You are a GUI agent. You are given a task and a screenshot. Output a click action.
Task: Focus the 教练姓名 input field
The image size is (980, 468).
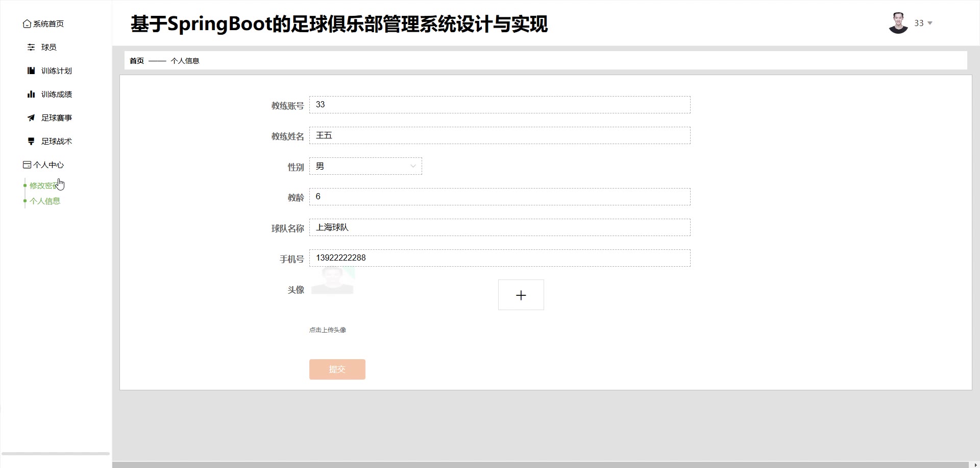500,135
